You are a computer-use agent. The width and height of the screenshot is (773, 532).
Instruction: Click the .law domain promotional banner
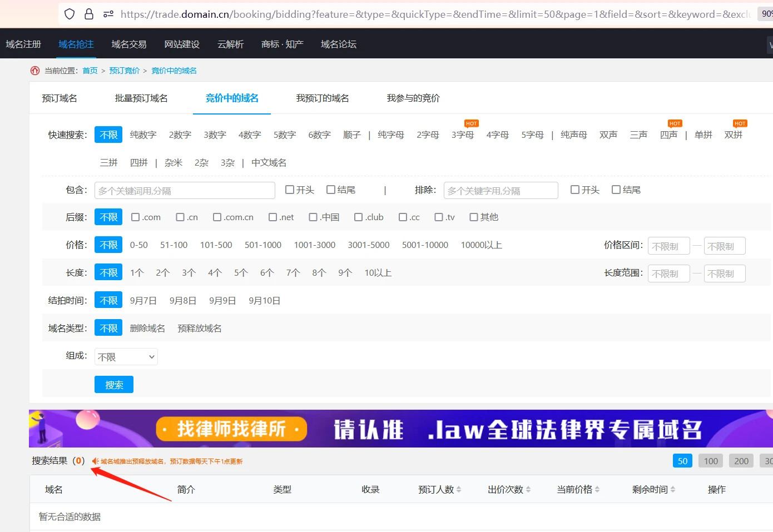pos(400,429)
